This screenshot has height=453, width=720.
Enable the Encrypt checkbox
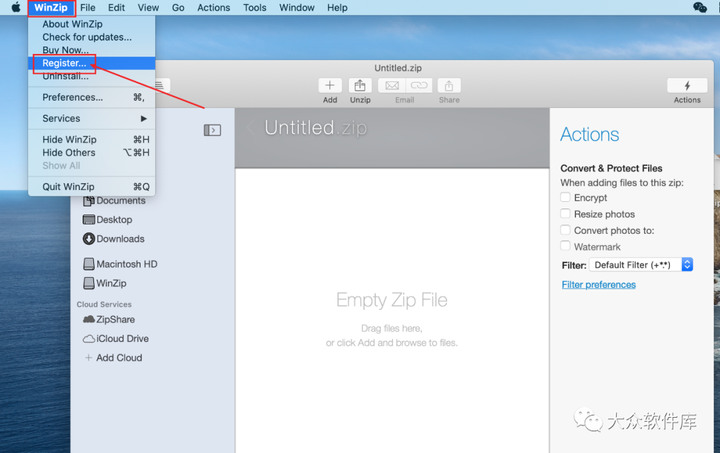point(565,197)
